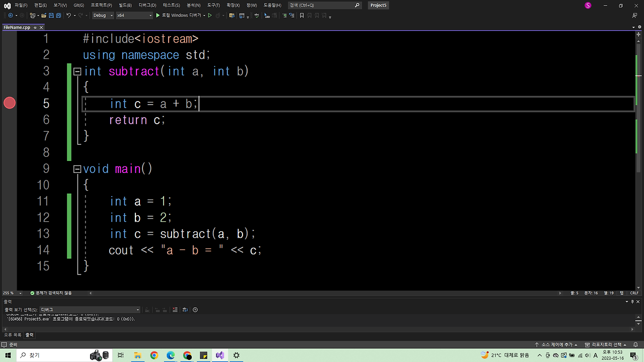Click the undo arrow icon
644x362 pixels.
[x=69, y=16]
